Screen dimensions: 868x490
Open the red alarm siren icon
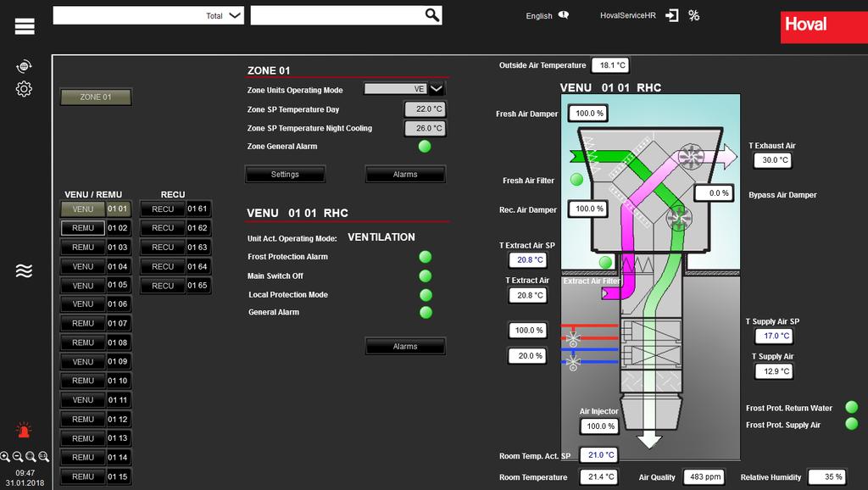23,430
